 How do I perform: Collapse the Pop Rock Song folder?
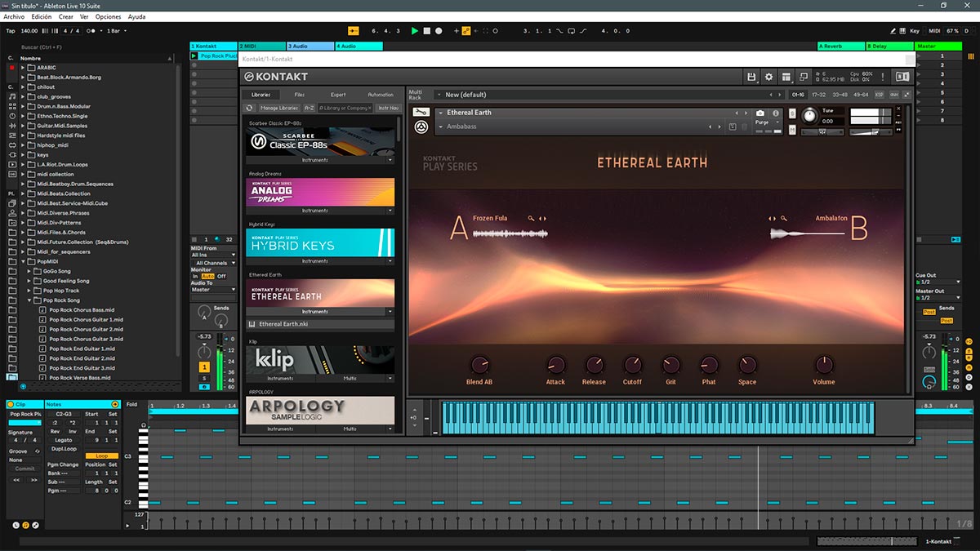pos(30,300)
